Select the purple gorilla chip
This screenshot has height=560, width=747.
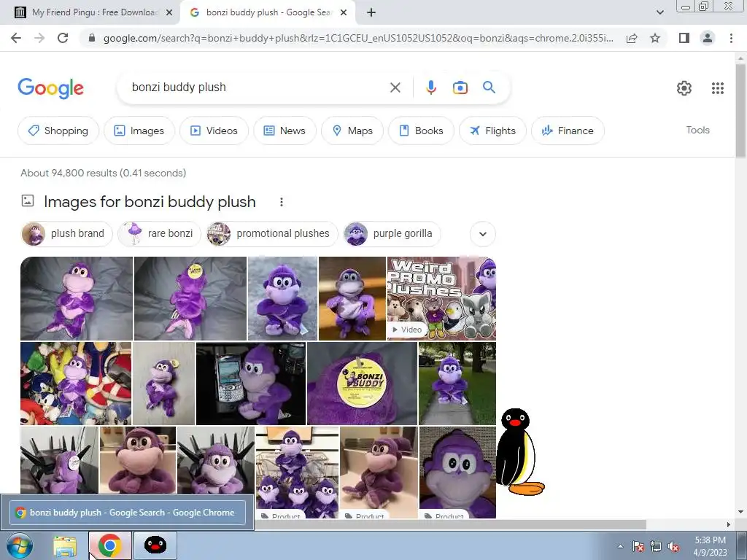[392, 234]
